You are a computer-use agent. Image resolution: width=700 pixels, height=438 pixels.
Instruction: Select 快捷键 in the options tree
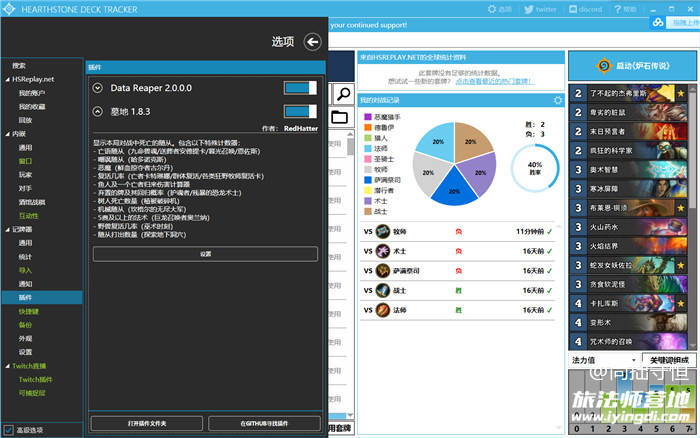click(29, 311)
